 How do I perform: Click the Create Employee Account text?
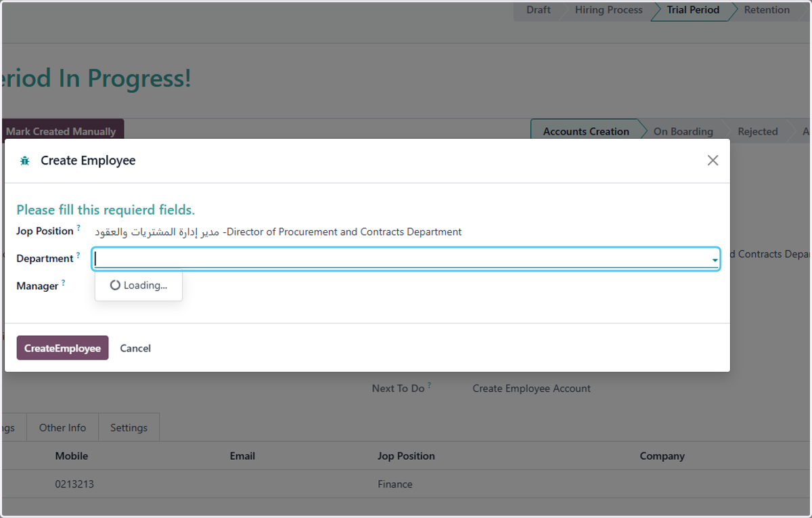coord(531,389)
